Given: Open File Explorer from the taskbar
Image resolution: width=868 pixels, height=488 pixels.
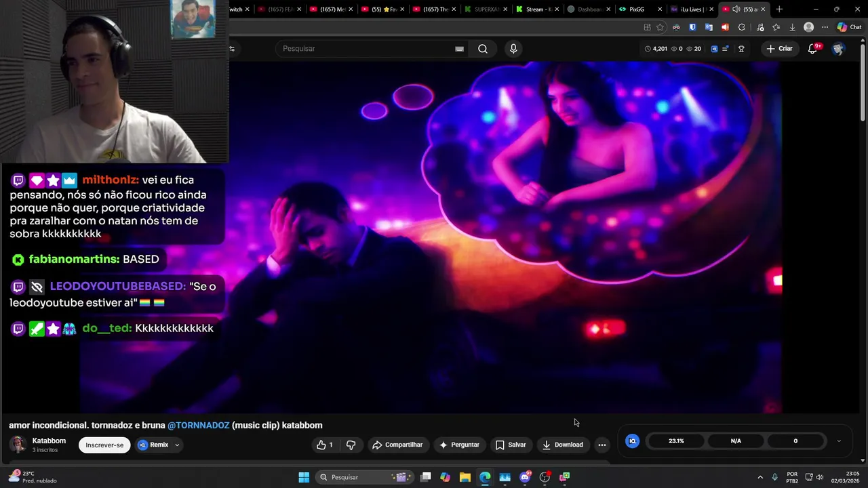Looking at the screenshot, I should (x=465, y=477).
